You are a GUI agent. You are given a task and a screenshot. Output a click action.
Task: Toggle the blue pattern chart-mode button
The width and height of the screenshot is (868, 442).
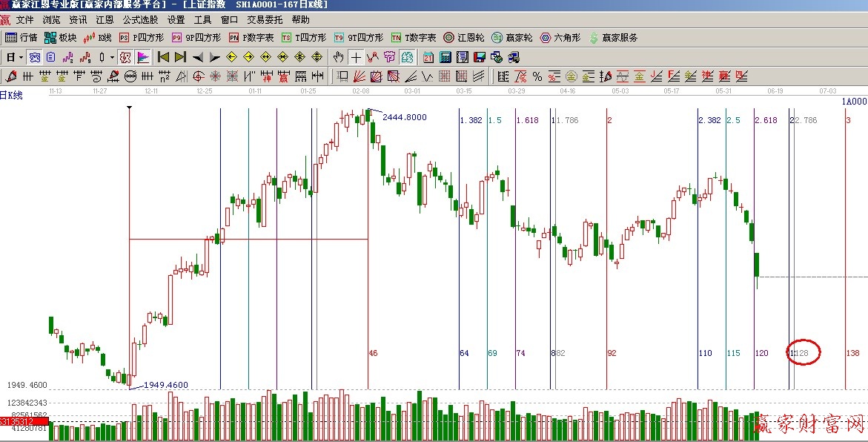35,57
